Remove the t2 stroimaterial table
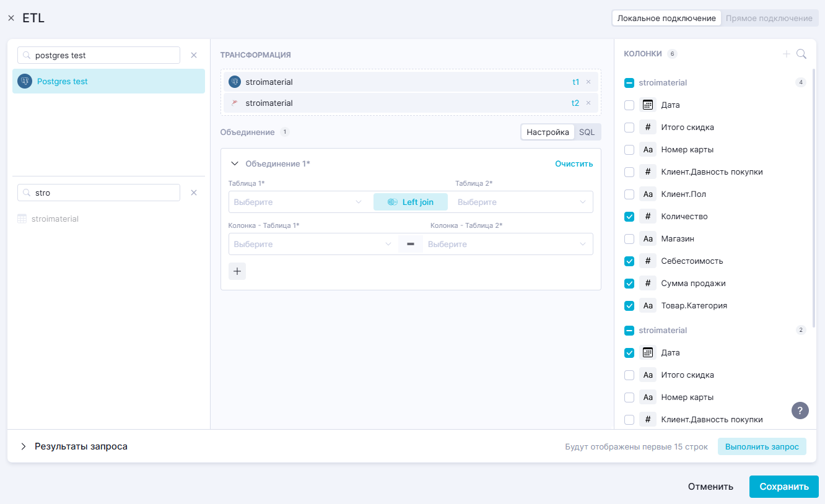This screenshot has width=825, height=504. pos(588,103)
